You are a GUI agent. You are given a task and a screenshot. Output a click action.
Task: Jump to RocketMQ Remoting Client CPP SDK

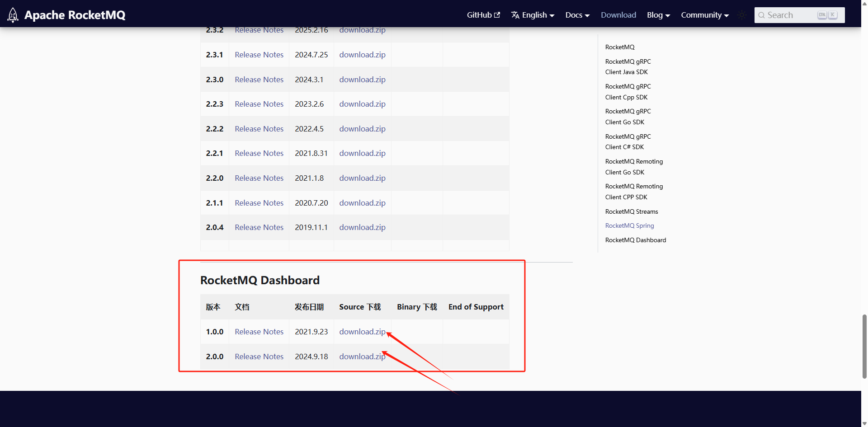pos(634,192)
